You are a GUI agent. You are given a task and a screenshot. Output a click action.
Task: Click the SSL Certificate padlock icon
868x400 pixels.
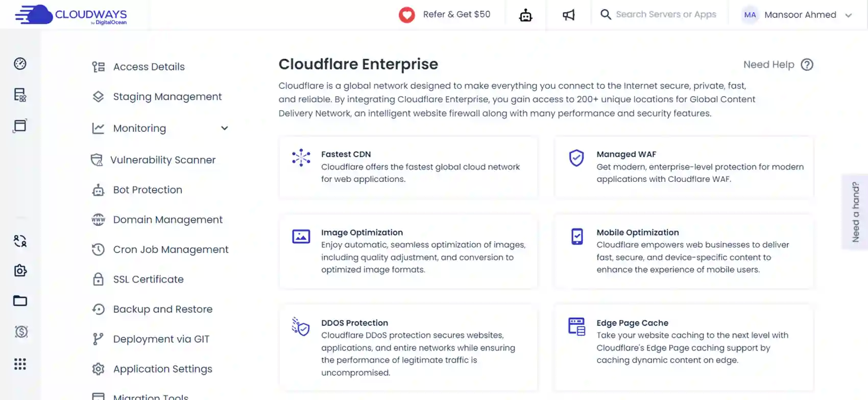pyautogui.click(x=98, y=279)
